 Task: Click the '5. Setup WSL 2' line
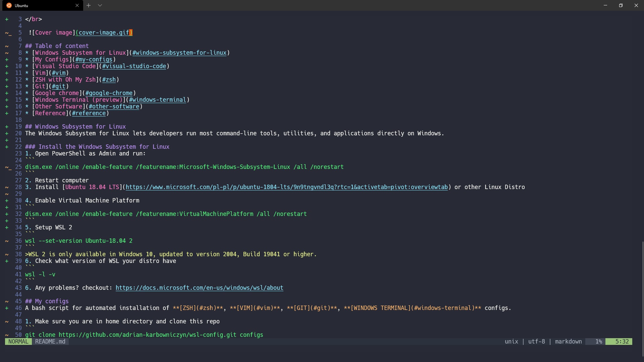coord(49,227)
